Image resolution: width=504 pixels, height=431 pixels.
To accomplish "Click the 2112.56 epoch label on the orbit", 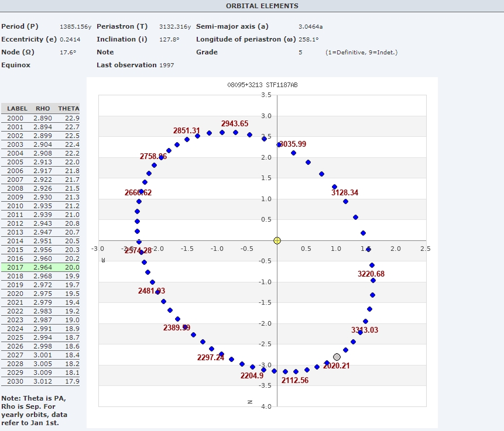I will point(295,380).
